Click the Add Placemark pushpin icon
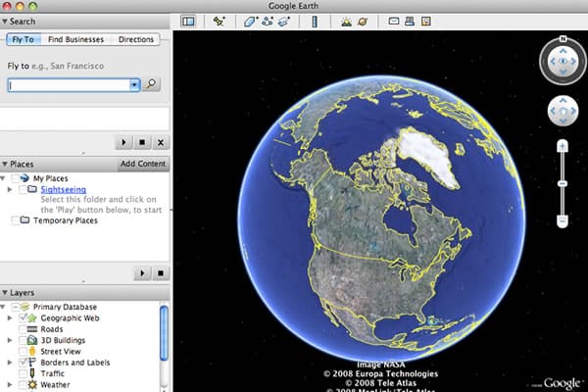588x392 pixels. 220,21
